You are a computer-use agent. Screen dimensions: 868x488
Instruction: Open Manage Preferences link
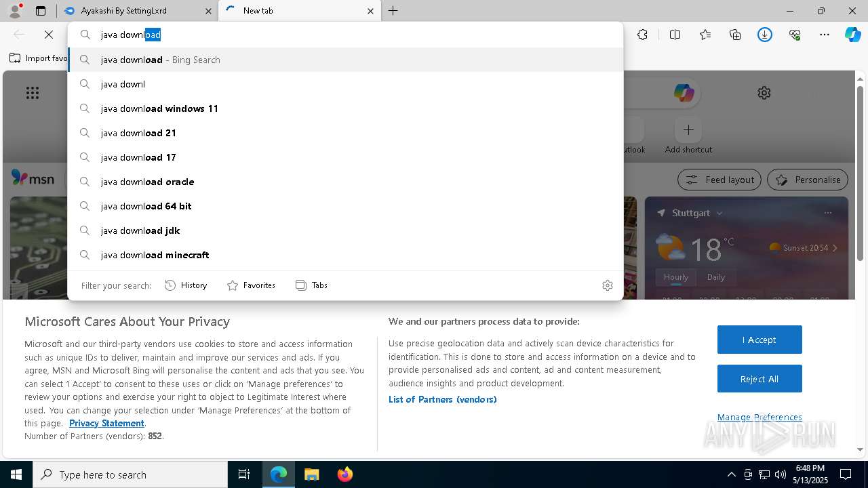(x=759, y=417)
